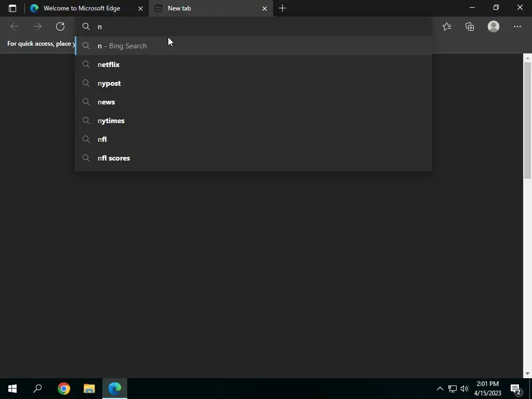The height and width of the screenshot is (399, 532).
Task: Select 'n - Bing Search' suggestion
Action: point(254,46)
